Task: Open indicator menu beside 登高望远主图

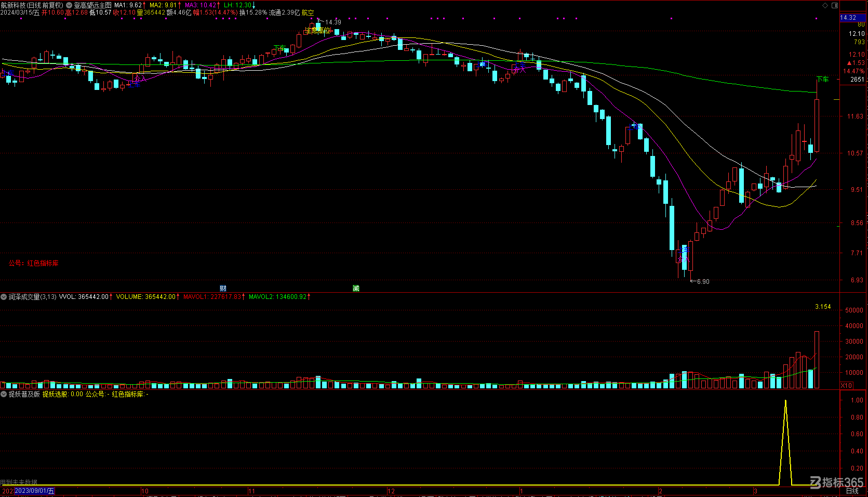Action: pyautogui.click(x=69, y=5)
